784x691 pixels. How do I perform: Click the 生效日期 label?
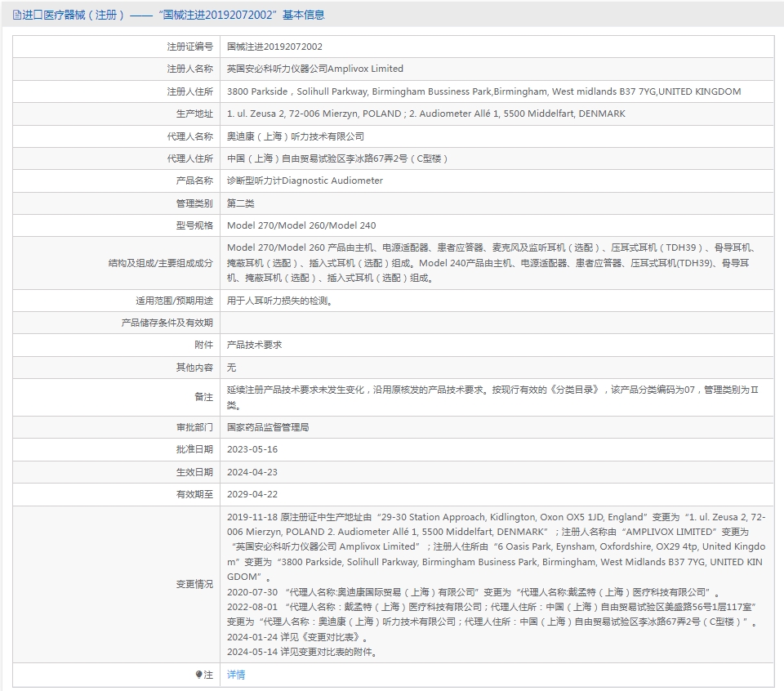(x=194, y=472)
